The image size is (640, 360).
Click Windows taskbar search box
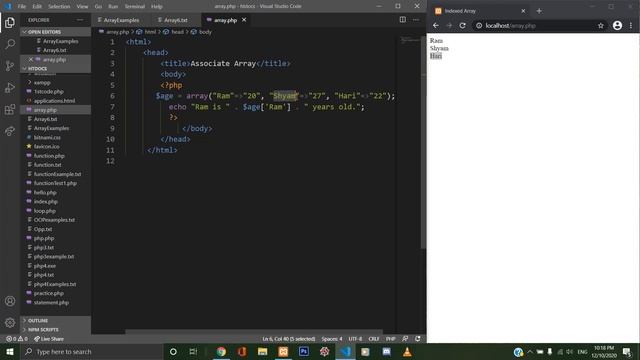coord(92,351)
